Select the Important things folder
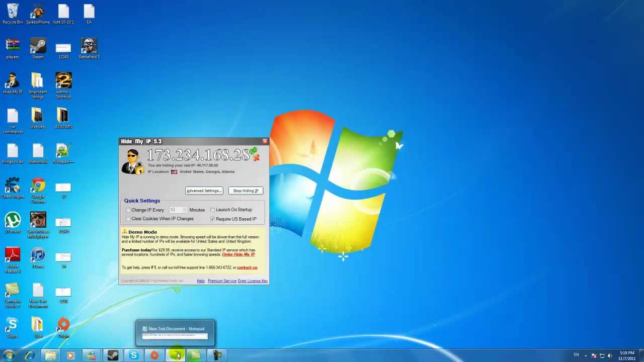 click(38, 84)
